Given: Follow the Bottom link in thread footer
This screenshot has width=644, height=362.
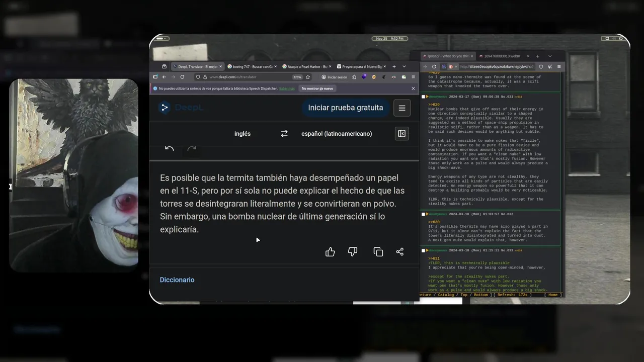Looking at the screenshot, I should (x=481, y=295).
